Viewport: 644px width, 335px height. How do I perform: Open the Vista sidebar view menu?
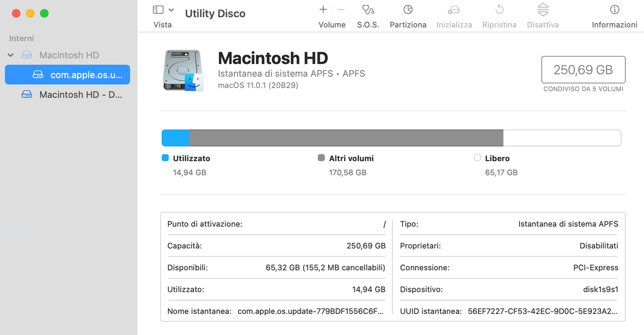pos(171,10)
